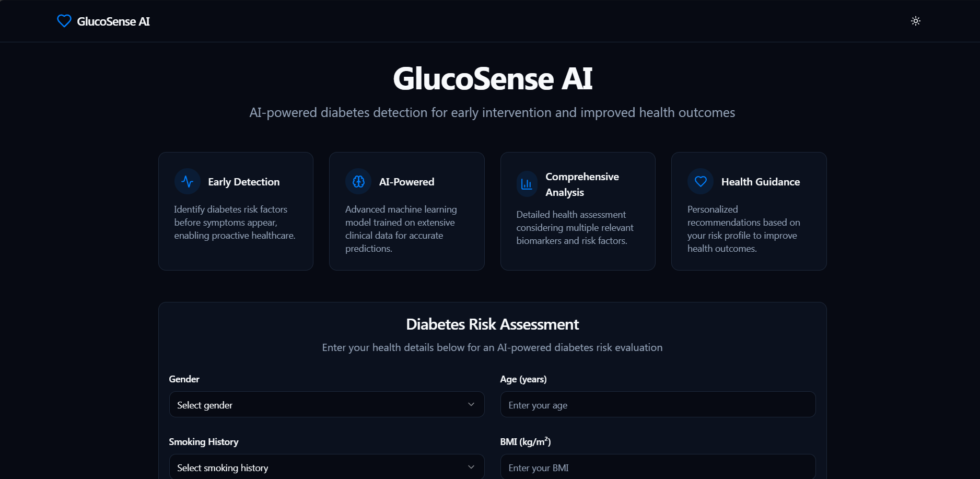Image resolution: width=980 pixels, height=479 pixels.
Task: Click the Early Detection pulse icon
Action: click(188, 182)
